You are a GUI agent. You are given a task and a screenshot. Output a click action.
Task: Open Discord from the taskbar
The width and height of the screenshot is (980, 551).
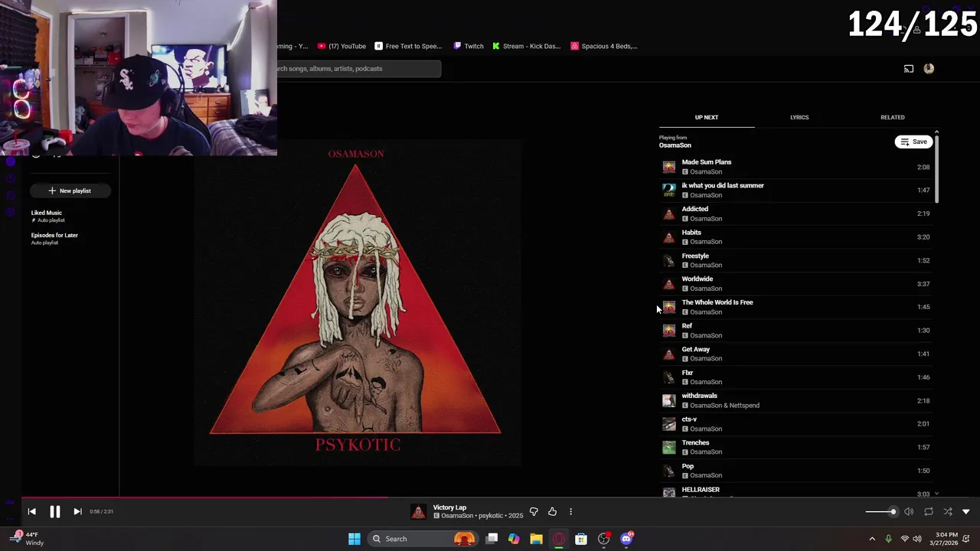[626, 539]
